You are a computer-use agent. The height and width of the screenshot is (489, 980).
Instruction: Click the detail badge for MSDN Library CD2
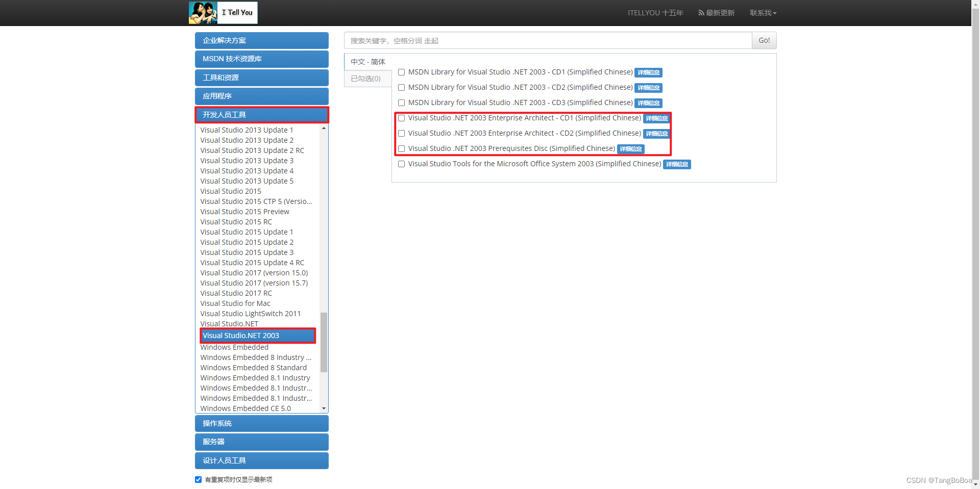click(648, 88)
